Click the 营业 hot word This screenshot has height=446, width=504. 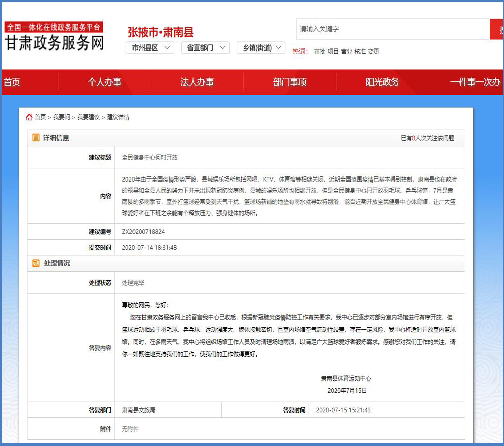[x=346, y=51]
